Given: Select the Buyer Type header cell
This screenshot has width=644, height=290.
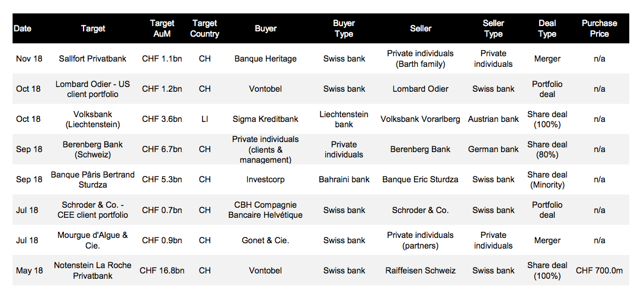Looking at the screenshot, I should click(x=344, y=28).
